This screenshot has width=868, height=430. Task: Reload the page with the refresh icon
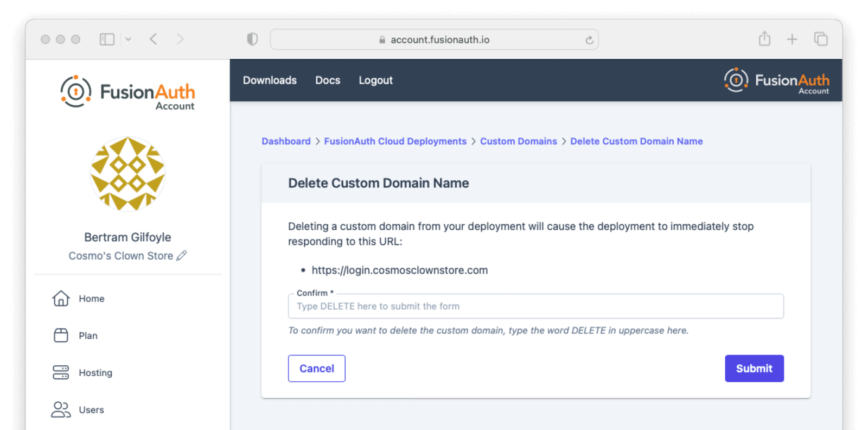[589, 40]
